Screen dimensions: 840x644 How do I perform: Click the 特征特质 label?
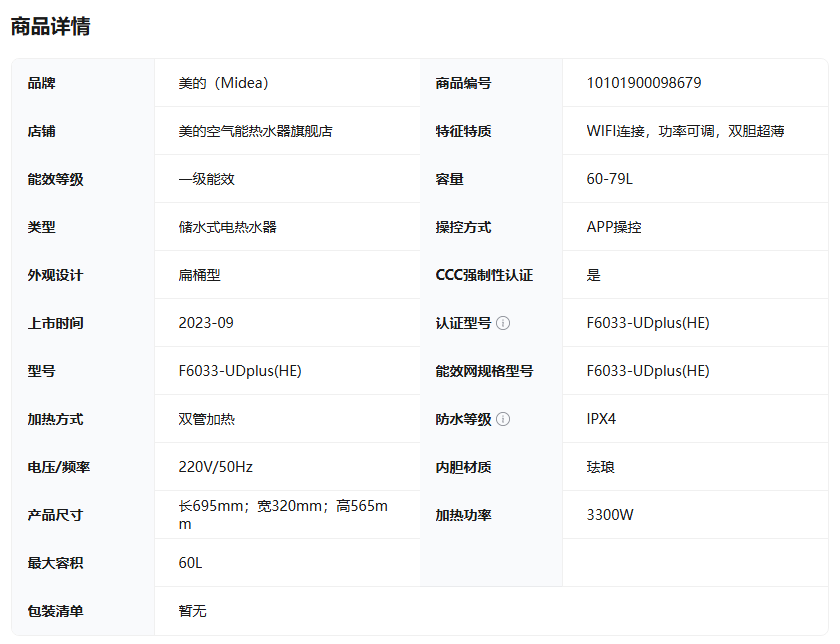tap(463, 131)
